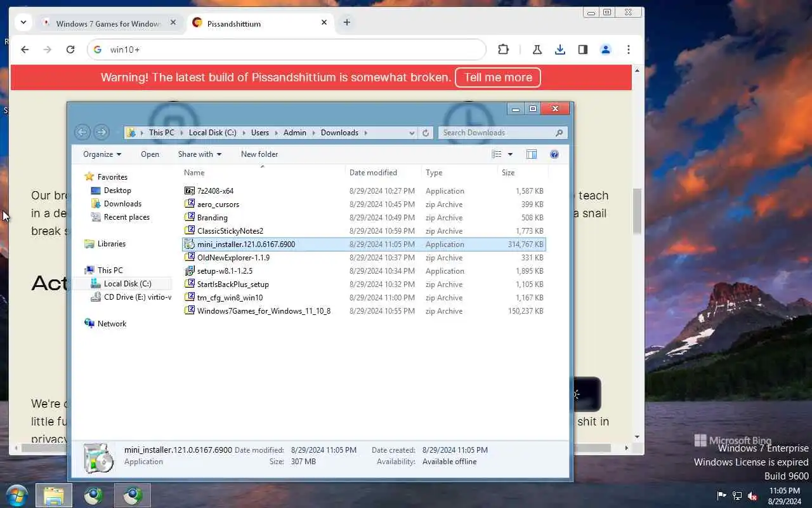Click the 7z2408-x64 file icon

coord(189,190)
